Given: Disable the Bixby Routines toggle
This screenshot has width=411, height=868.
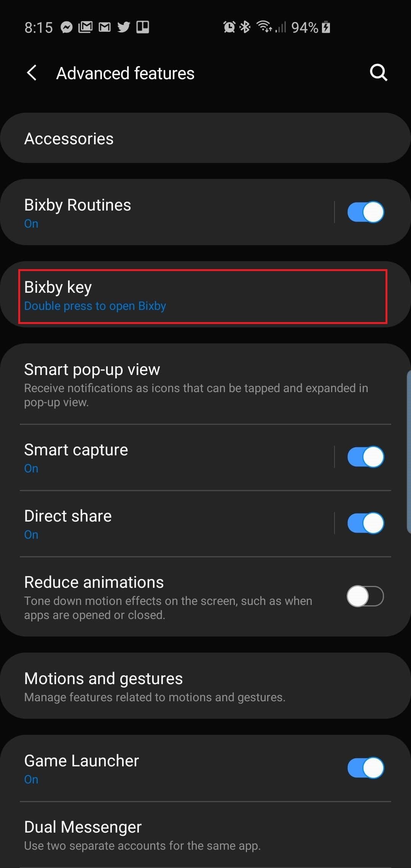Looking at the screenshot, I should 365,212.
